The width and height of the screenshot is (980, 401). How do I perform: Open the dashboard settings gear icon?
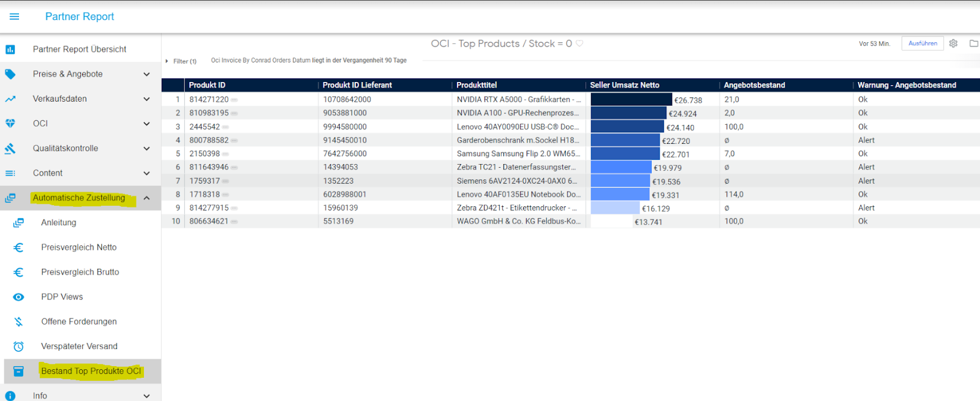point(953,43)
